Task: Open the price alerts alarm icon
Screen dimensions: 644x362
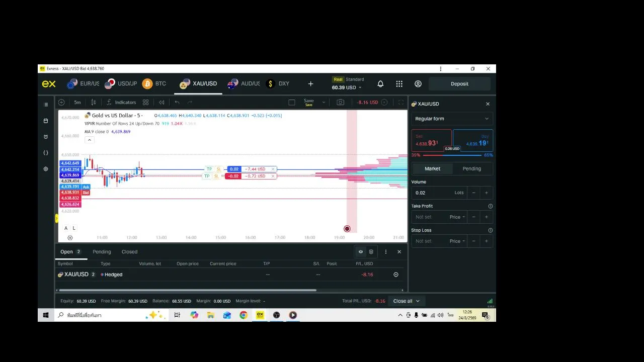Action: 46,137
